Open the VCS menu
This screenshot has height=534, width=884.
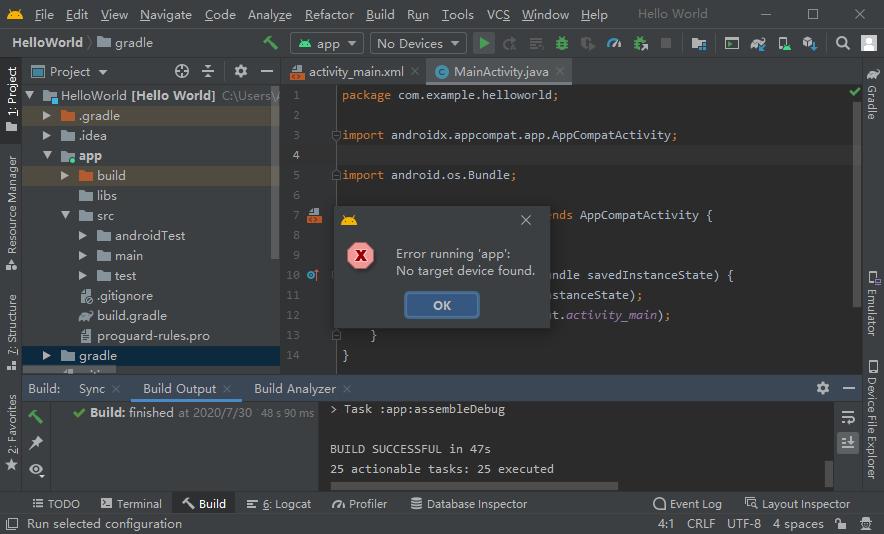[498, 15]
